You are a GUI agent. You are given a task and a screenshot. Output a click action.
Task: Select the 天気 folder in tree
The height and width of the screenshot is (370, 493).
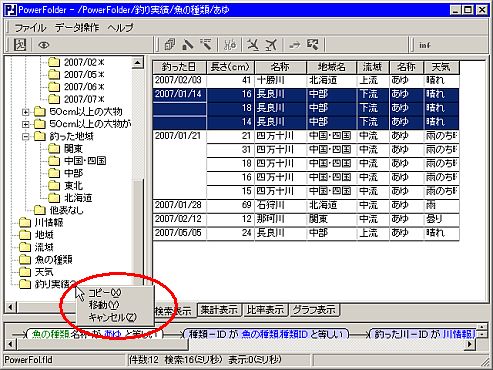click(44, 272)
